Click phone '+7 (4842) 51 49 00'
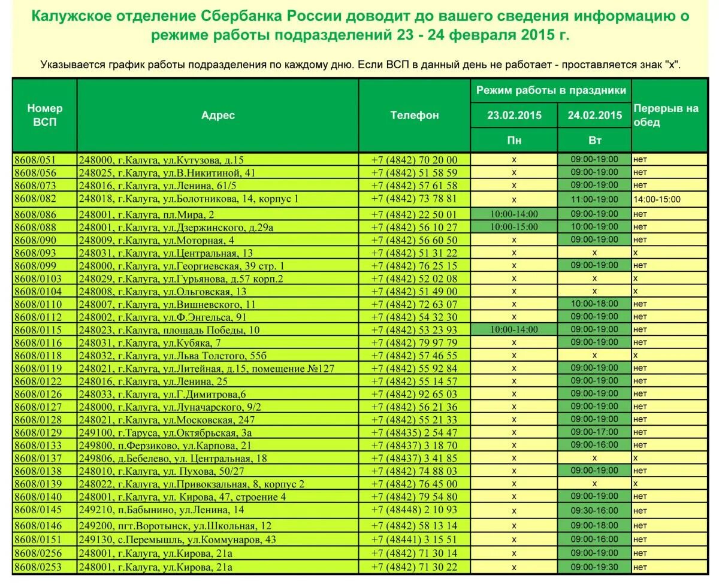The width and height of the screenshot is (719, 588). [x=415, y=292]
